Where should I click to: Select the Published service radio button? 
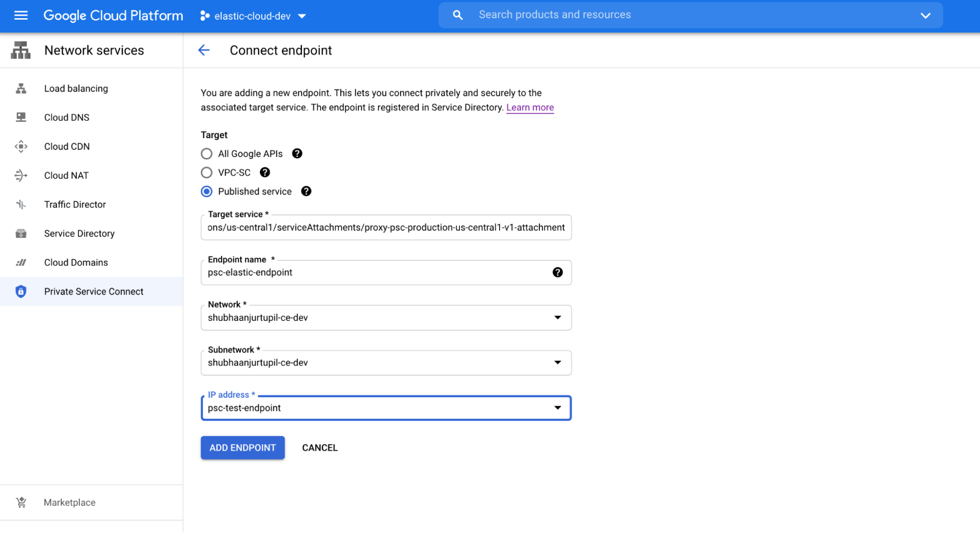click(206, 192)
